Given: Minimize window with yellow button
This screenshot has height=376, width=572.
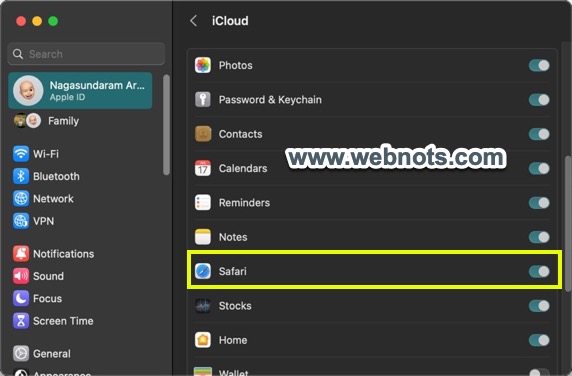Looking at the screenshot, I should point(37,21).
